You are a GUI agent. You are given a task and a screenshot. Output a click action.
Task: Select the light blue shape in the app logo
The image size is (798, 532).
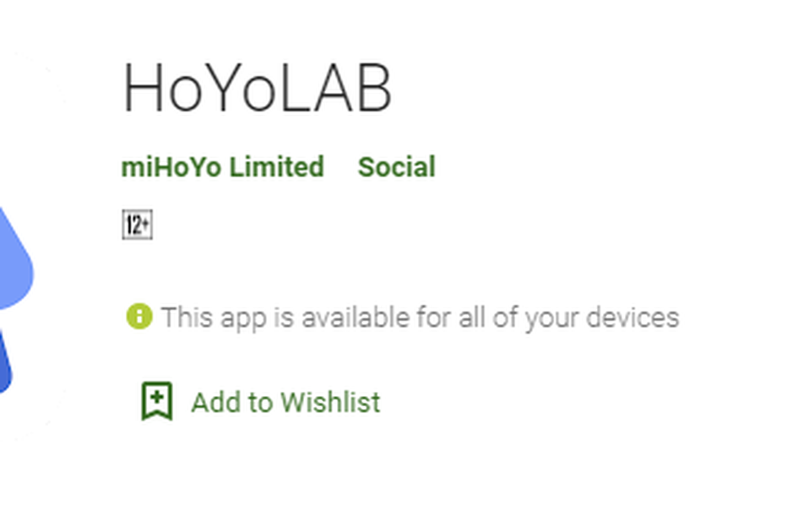tap(15, 259)
